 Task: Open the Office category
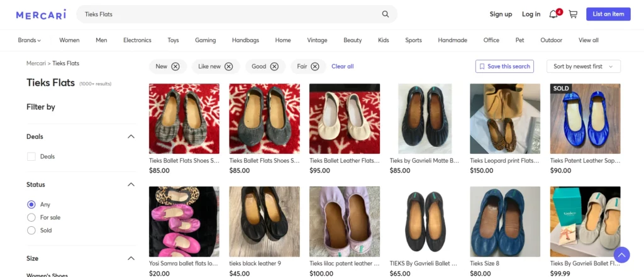pos(491,40)
